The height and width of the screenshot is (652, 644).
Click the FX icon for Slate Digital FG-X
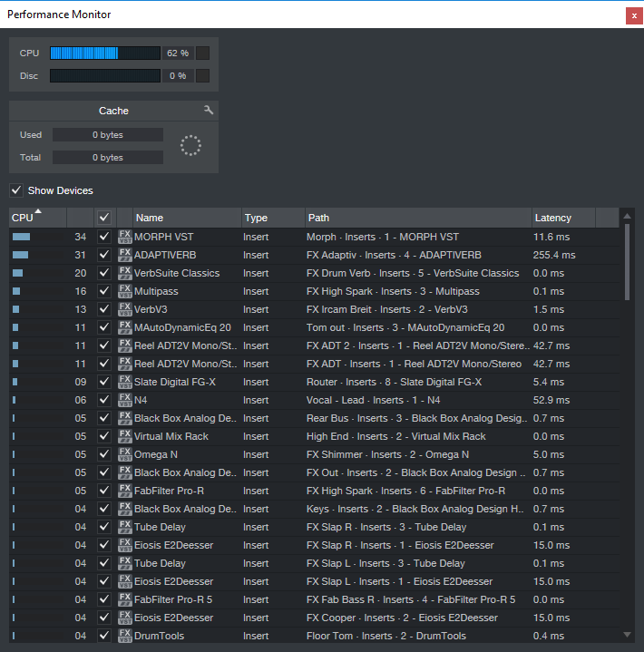pyautogui.click(x=125, y=382)
